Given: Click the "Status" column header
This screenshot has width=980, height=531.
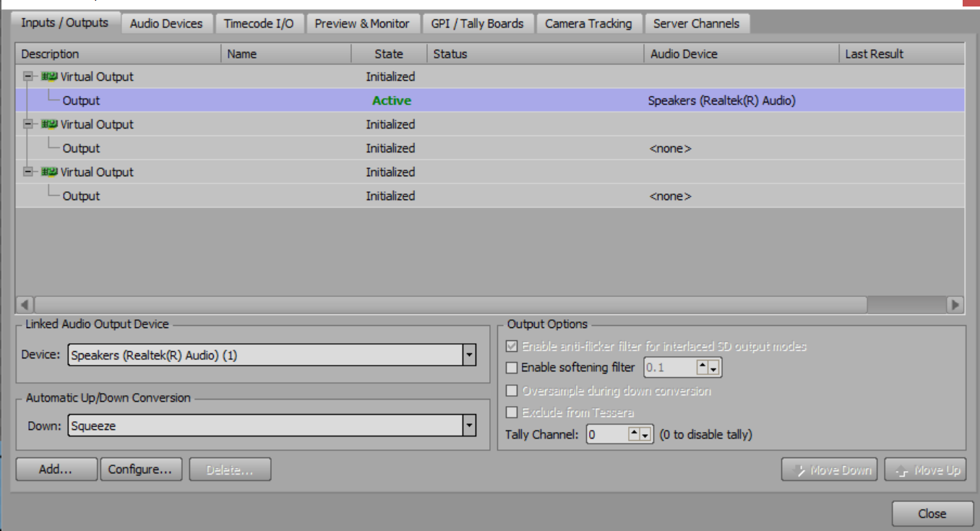Looking at the screenshot, I should pos(536,53).
